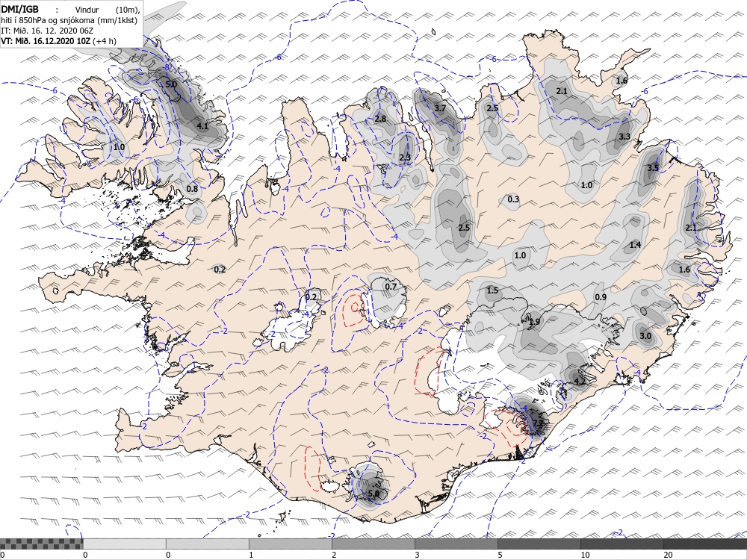Image resolution: width=747 pixels, height=560 pixels.
Task: Select the 'IT: Mið. 16. 12. 2020 06Z' line
Action: 47,31
